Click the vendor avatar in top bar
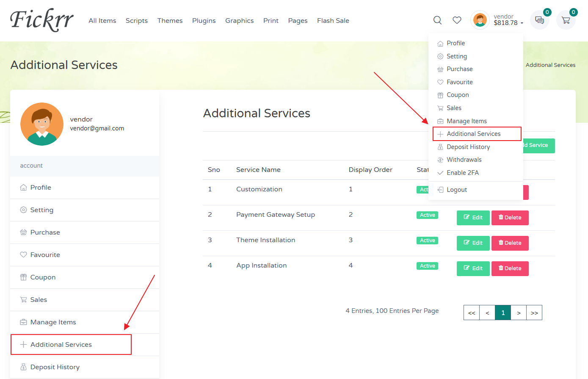Screen dimensions: 588x379 point(480,20)
